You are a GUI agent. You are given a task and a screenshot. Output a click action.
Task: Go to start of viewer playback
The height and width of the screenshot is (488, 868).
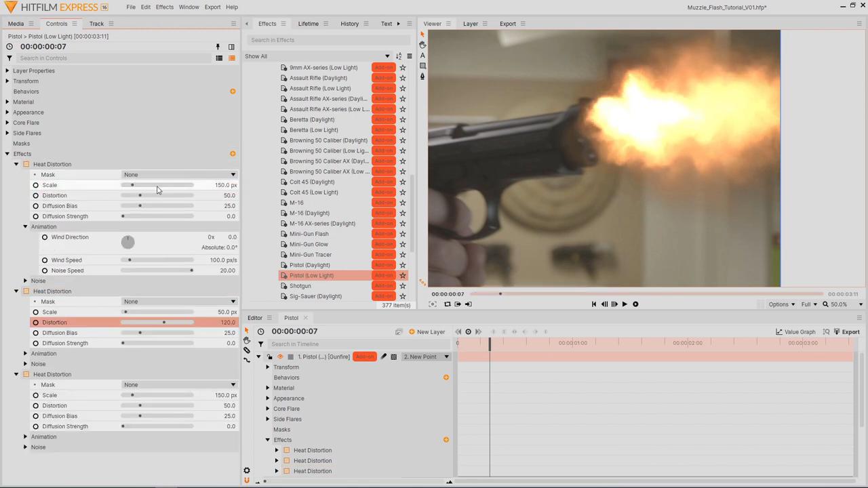[594, 304]
